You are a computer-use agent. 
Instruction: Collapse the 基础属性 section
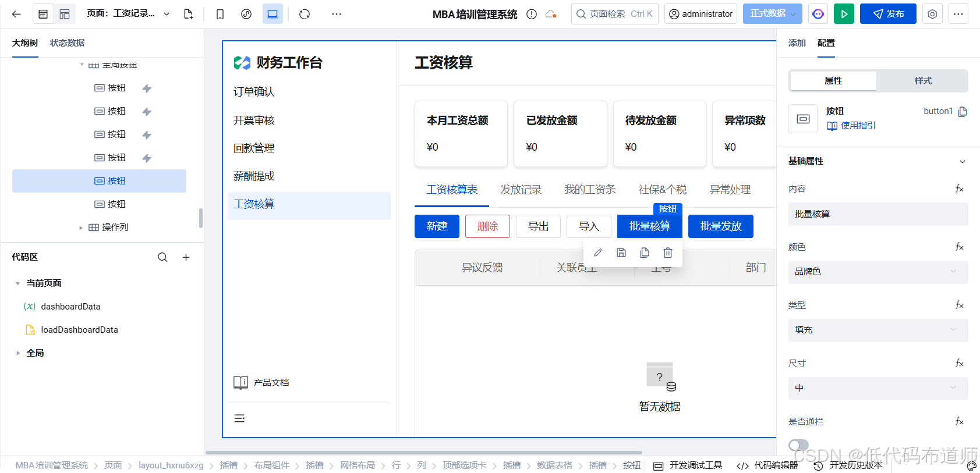coord(963,162)
